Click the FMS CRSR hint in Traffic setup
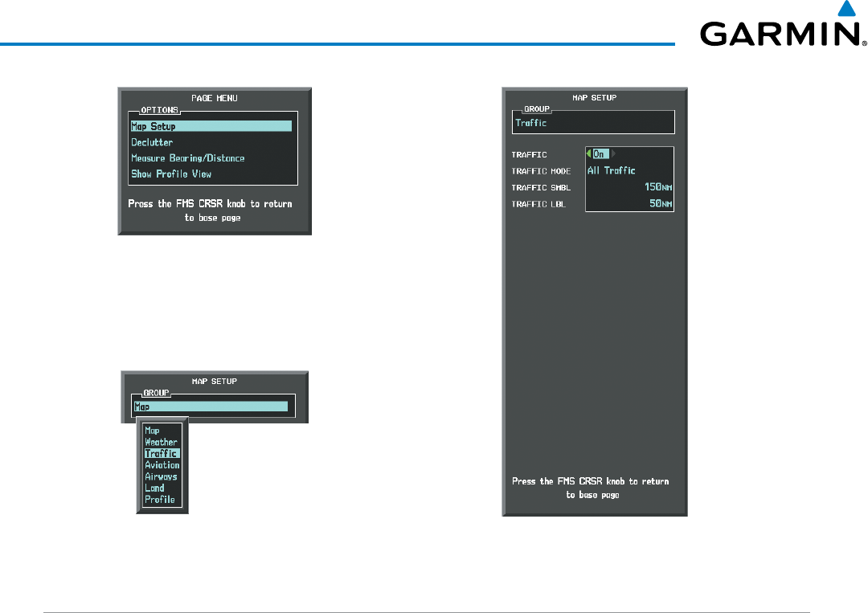This screenshot has width=868, height=613. point(591,488)
